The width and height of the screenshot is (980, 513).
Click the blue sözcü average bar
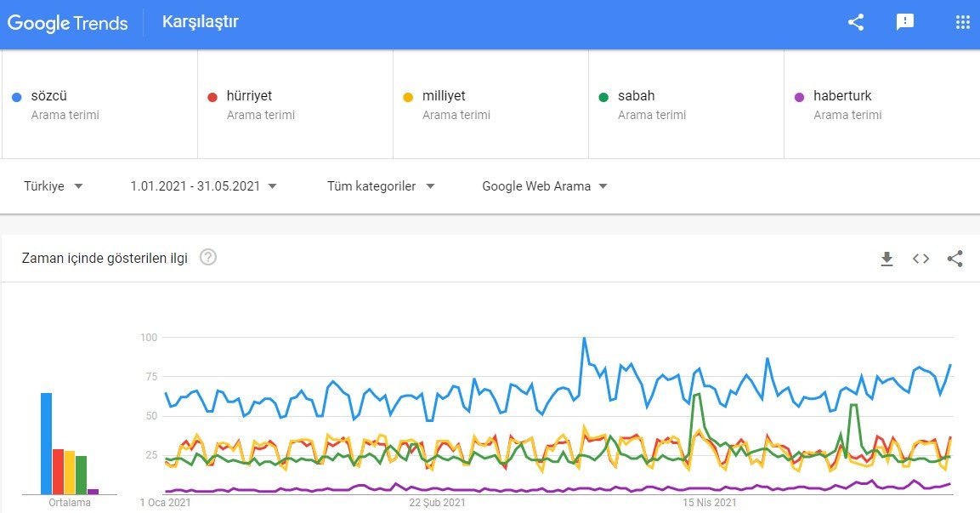coord(46,443)
